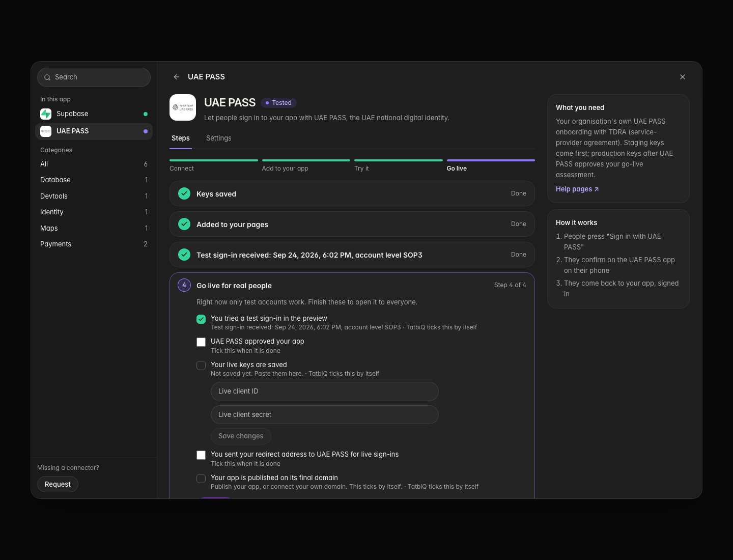Expand the Keys saved step row
The height and width of the screenshot is (560, 733).
point(352,193)
